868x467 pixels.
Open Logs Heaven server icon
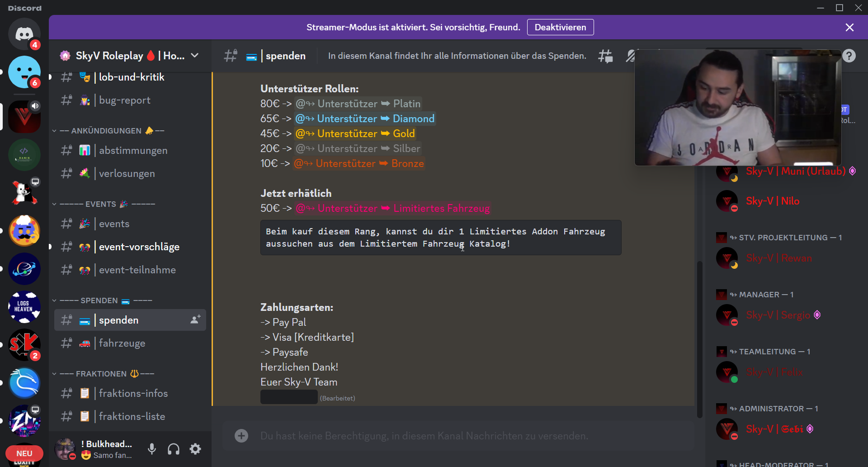24,307
